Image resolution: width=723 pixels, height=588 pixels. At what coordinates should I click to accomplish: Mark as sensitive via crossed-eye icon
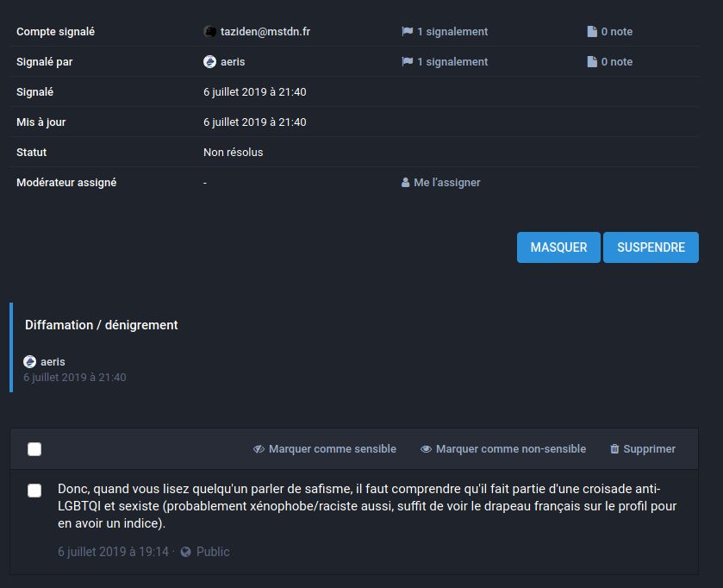(x=259, y=449)
